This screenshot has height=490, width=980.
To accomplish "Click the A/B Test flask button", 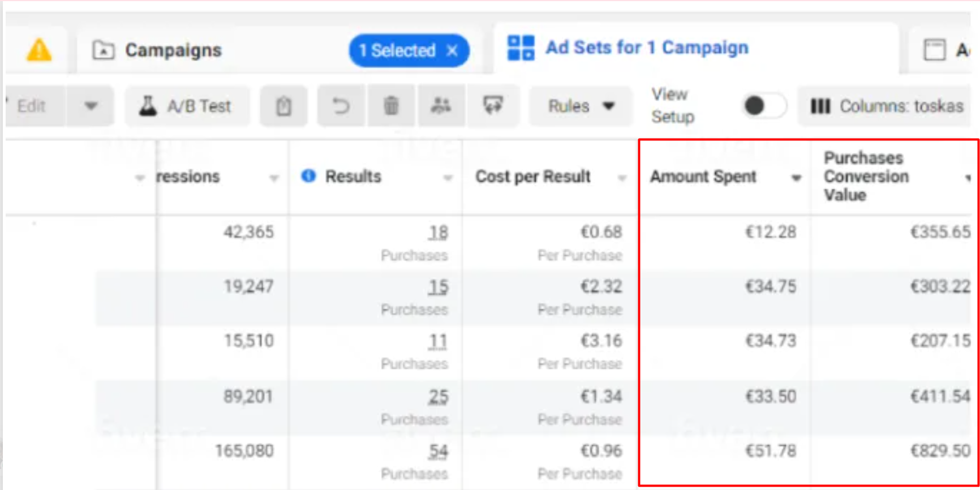I will (x=187, y=106).
